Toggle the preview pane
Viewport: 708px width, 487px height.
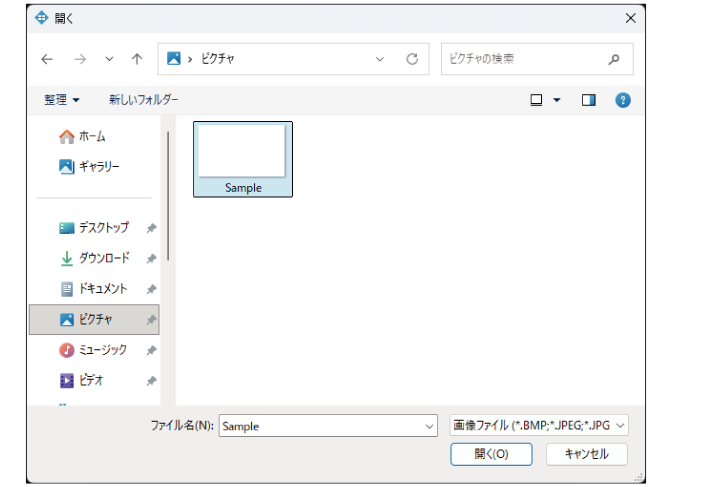(588, 100)
